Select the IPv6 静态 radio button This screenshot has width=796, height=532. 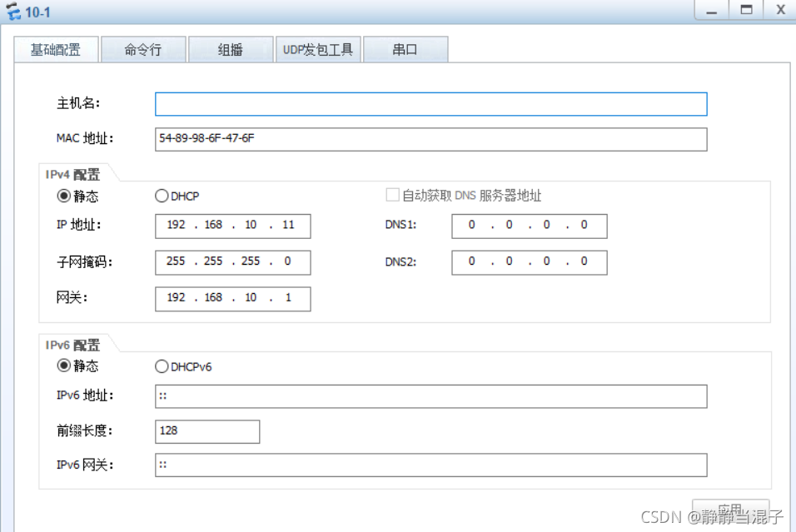click(x=63, y=365)
